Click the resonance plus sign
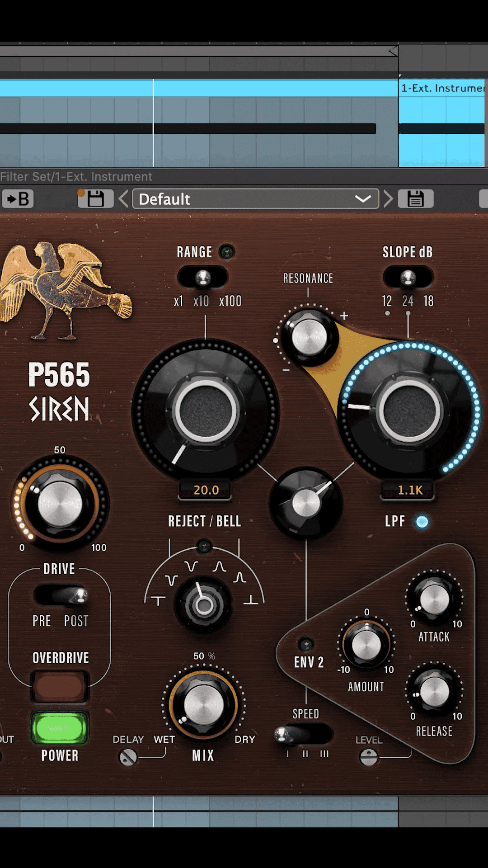The height and width of the screenshot is (868, 488). pos(344,316)
